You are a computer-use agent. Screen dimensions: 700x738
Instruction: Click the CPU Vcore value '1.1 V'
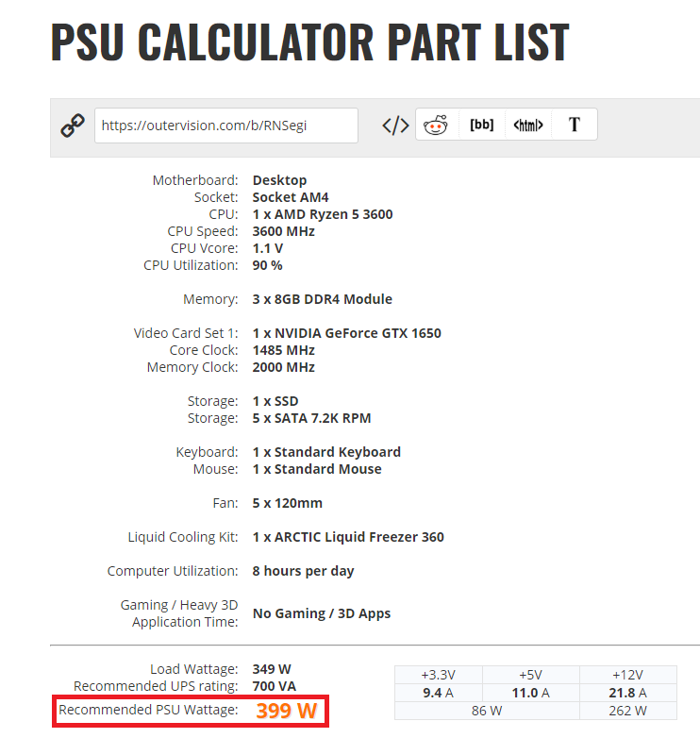pos(268,248)
